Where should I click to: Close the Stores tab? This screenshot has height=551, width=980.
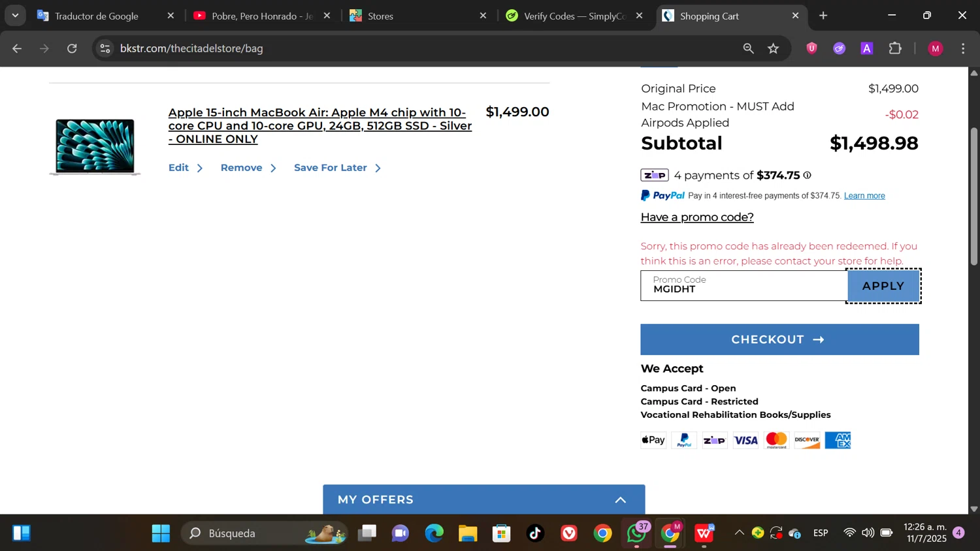pyautogui.click(x=483, y=16)
